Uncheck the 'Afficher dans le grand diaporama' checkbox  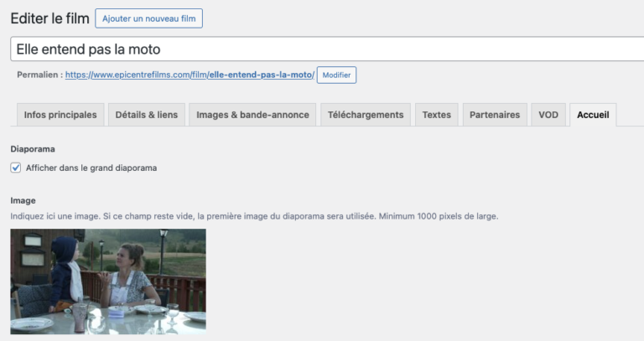[16, 168]
